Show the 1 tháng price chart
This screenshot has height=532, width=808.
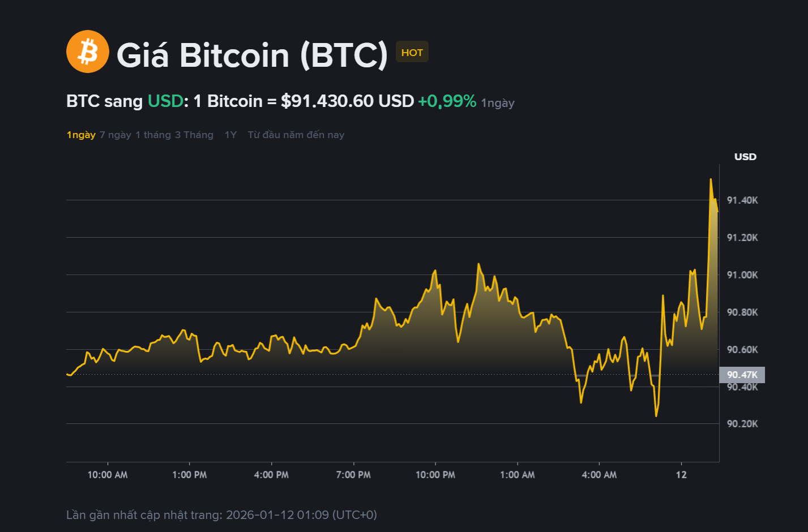153,135
